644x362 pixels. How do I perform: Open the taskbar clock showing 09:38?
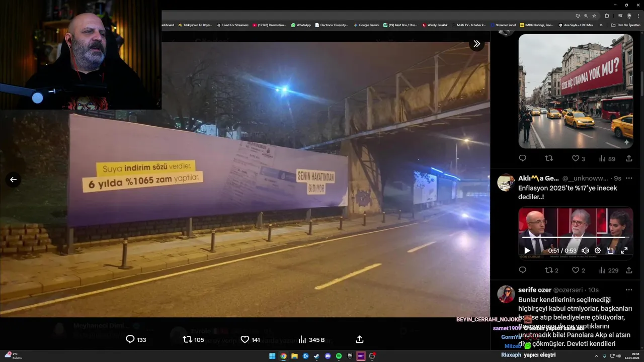coord(631,356)
